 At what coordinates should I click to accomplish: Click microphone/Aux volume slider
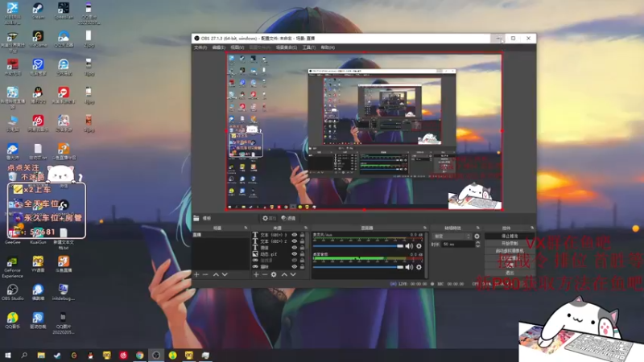(358, 246)
